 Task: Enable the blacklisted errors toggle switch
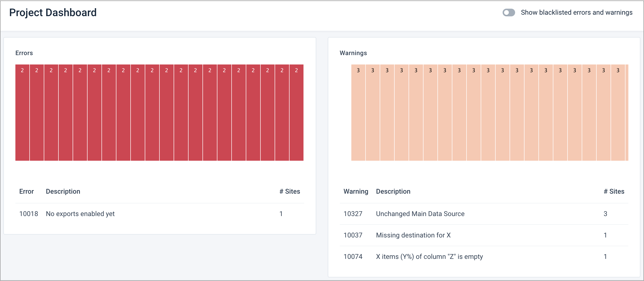[x=508, y=13]
